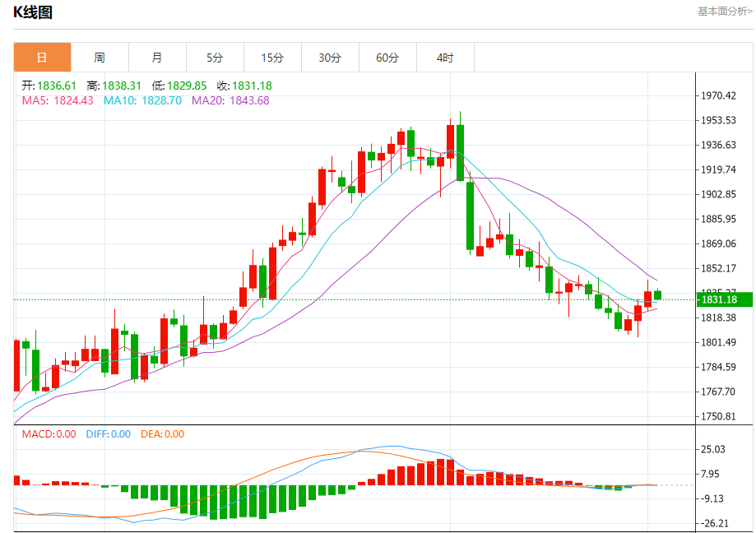Switch to the 周 weekly tab

[100, 58]
